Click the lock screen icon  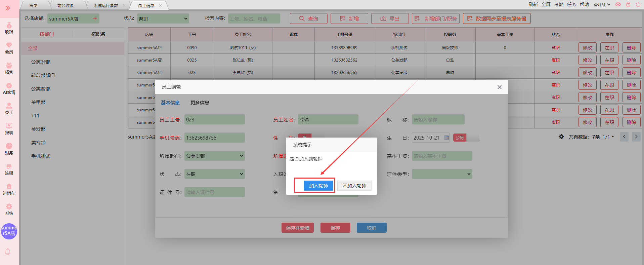(x=628, y=4)
